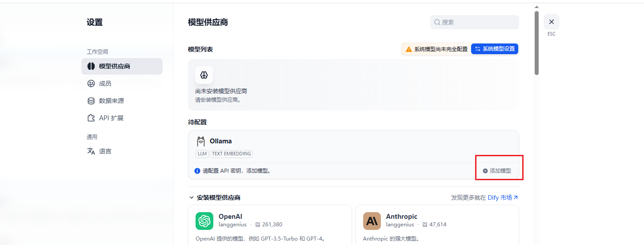
Task: Click the members face icon
Action: coord(91,83)
